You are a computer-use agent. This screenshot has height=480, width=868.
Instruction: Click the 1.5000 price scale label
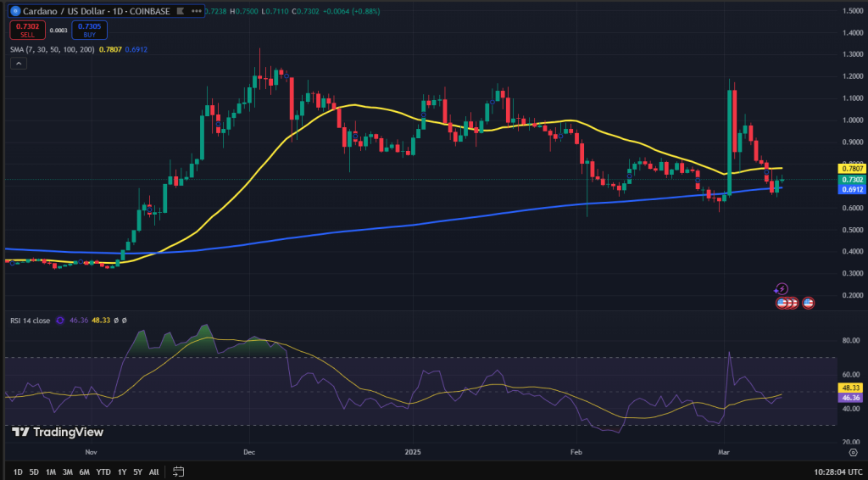[854, 10]
